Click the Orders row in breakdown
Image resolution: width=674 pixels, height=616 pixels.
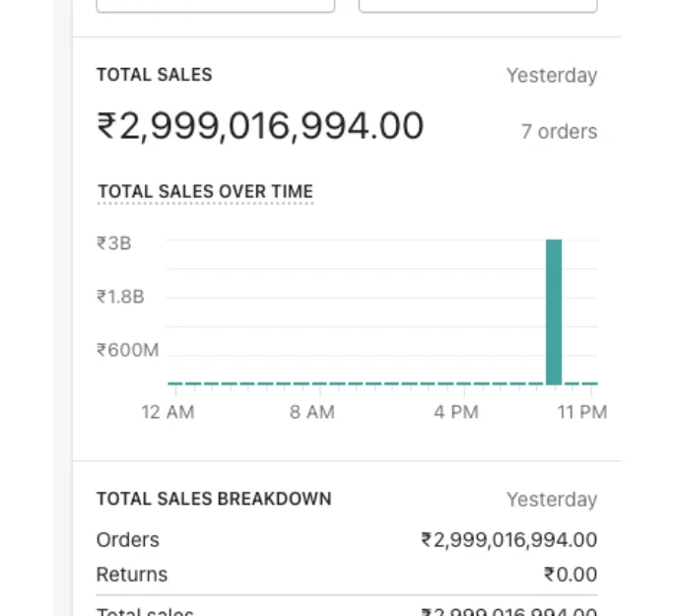[x=347, y=540]
